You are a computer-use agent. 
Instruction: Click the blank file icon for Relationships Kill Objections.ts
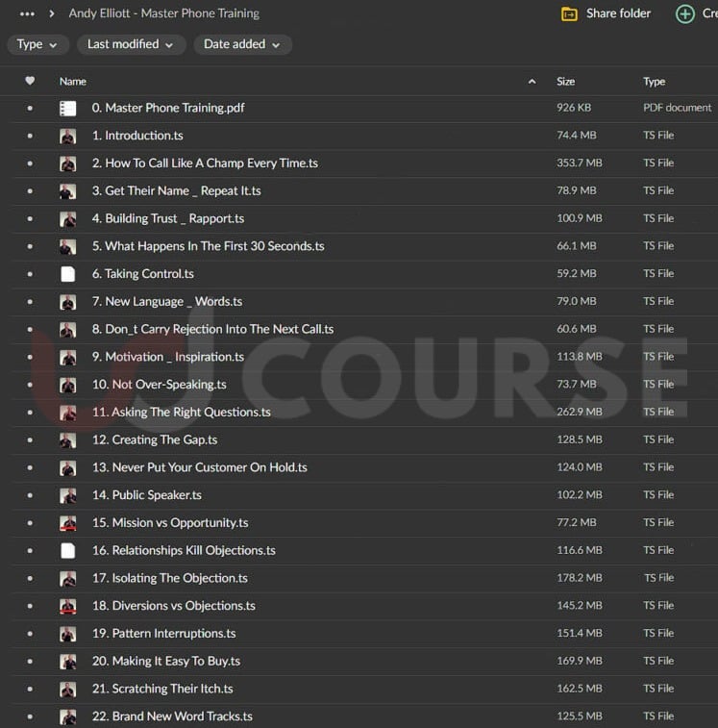[x=67, y=551]
